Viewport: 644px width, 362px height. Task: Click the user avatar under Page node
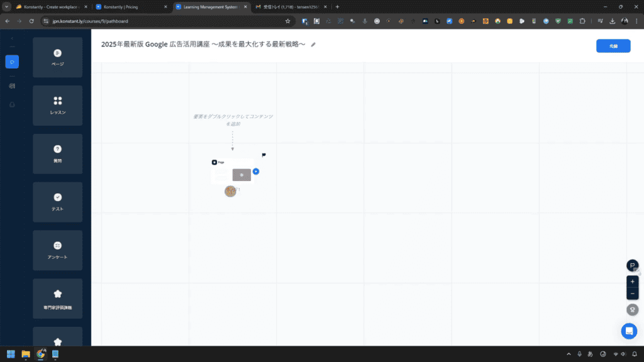[230, 191]
